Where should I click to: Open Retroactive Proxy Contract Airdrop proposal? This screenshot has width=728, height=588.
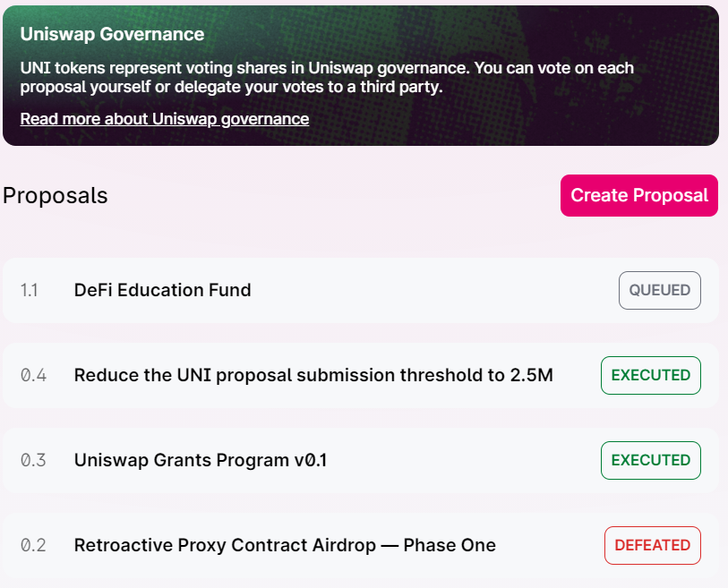point(285,545)
